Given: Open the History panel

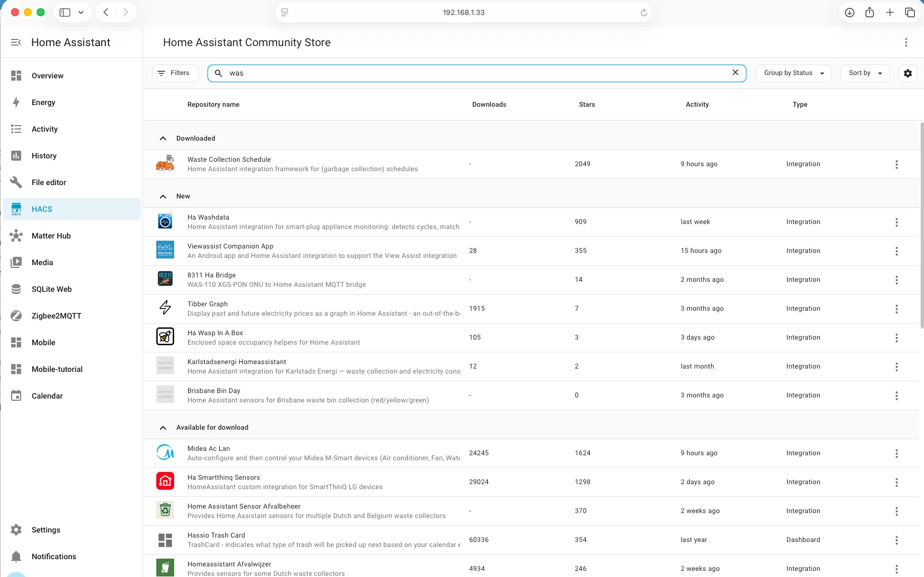Looking at the screenshot, I should tap(72, 156).
